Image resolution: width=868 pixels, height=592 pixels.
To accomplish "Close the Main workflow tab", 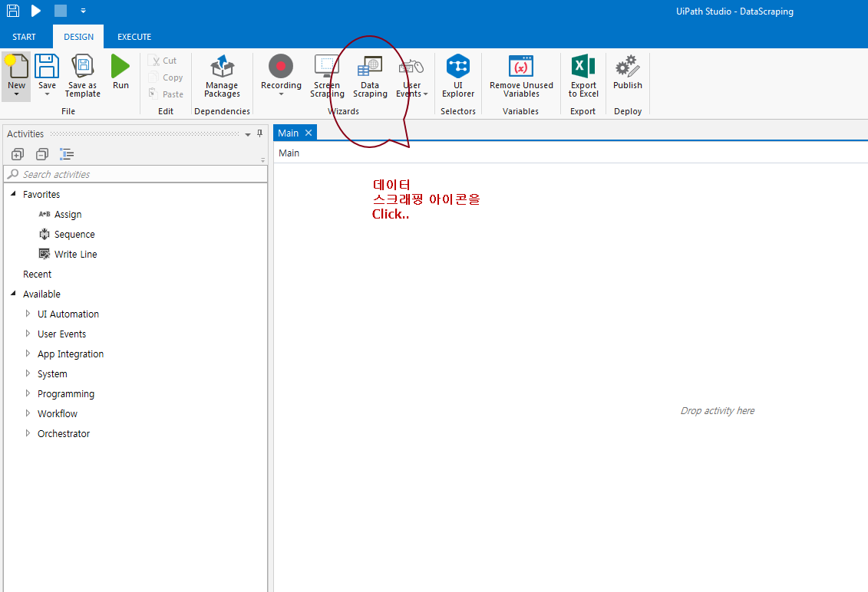I will pyautogui.click(x=309, y=133).
